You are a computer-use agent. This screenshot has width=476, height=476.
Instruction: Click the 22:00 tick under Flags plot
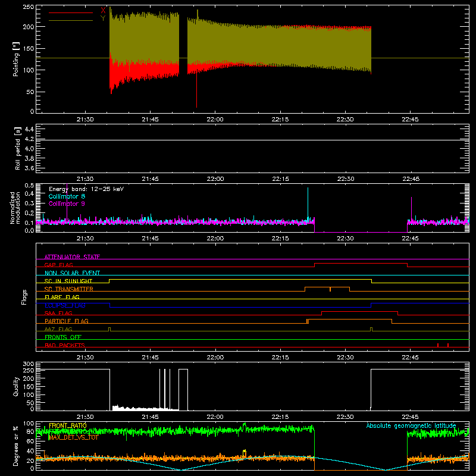click(215, 358)
